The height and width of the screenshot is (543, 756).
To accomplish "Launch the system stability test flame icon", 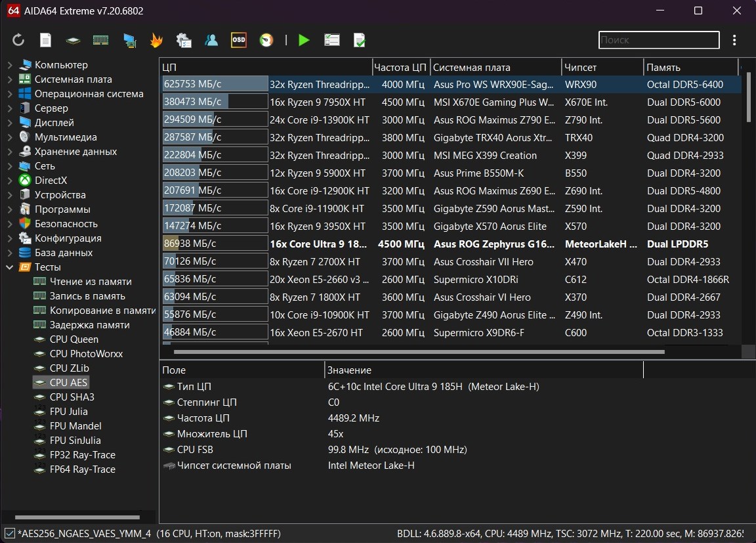I will tap(156, 41).
